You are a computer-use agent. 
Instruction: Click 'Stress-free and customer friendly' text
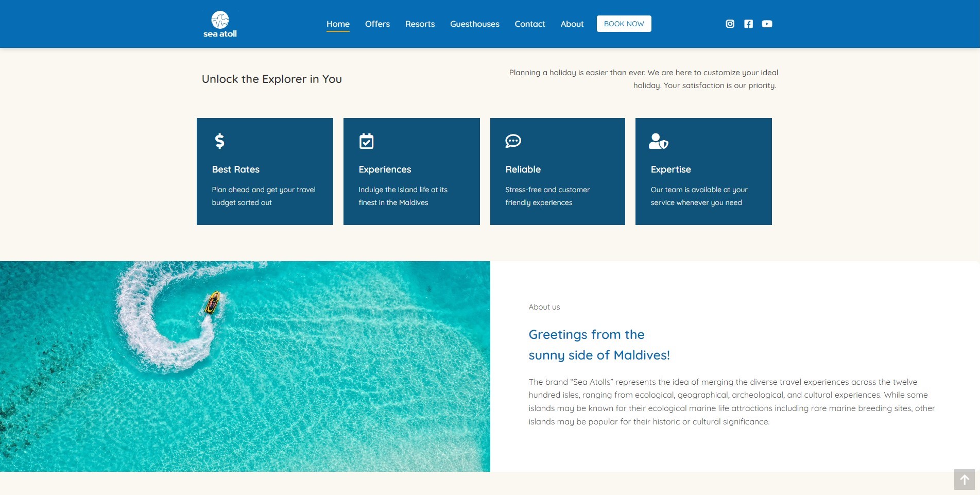[547, 196]
